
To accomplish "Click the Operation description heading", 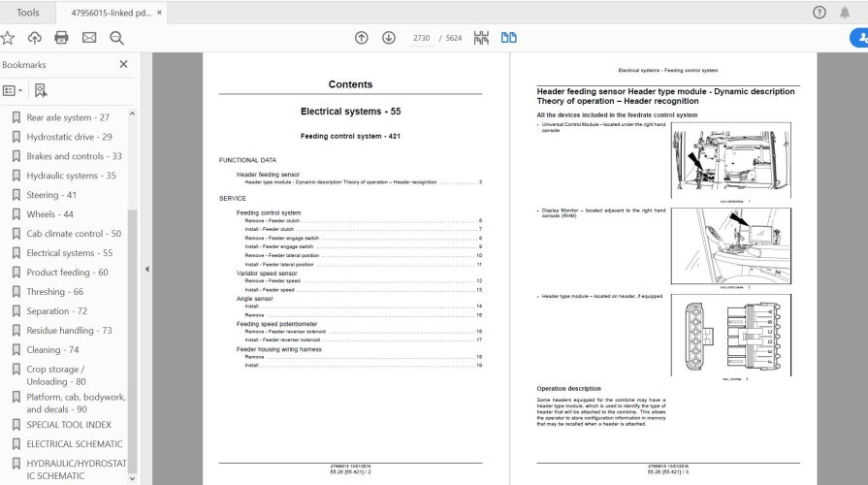I will pos(568,389).
